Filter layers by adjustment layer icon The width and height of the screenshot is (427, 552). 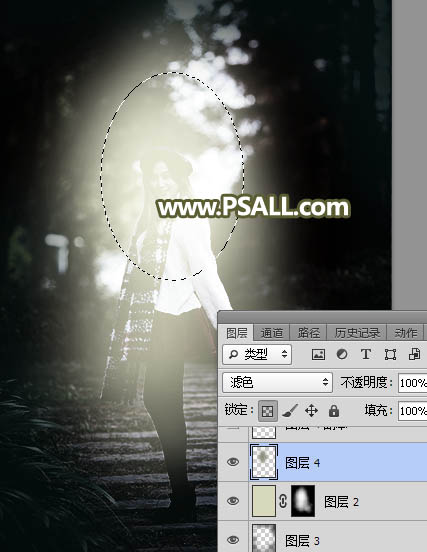coord(341,354)
